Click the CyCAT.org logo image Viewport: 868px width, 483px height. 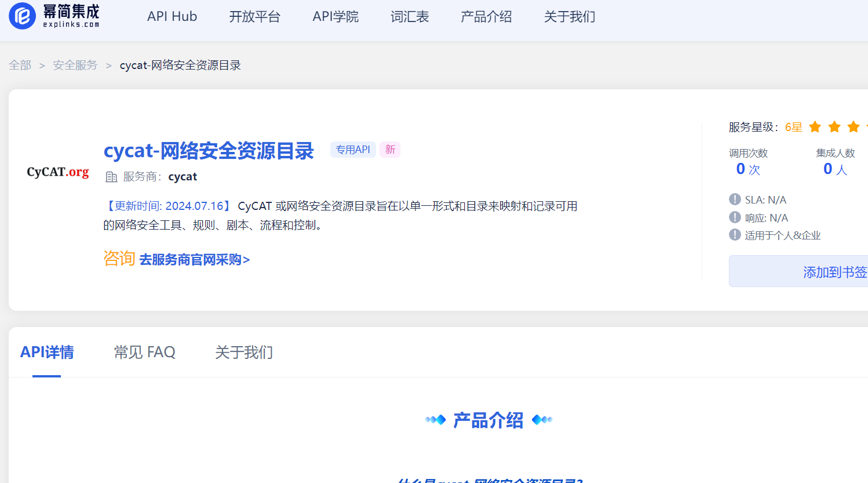58,172
